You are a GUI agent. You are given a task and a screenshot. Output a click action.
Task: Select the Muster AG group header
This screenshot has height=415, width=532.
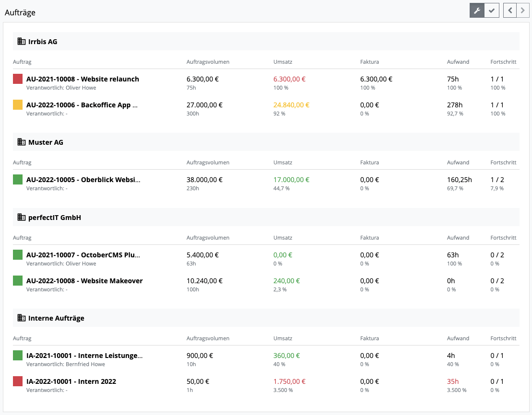pyautogui.click(x=266, y=142)
